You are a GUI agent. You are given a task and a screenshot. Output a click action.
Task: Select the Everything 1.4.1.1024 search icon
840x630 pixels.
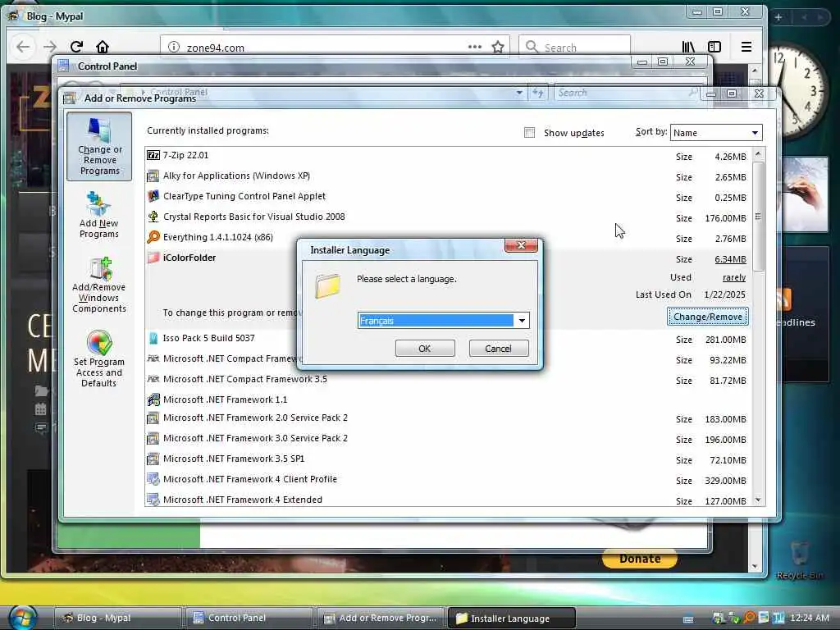click(x=153, y=237)
